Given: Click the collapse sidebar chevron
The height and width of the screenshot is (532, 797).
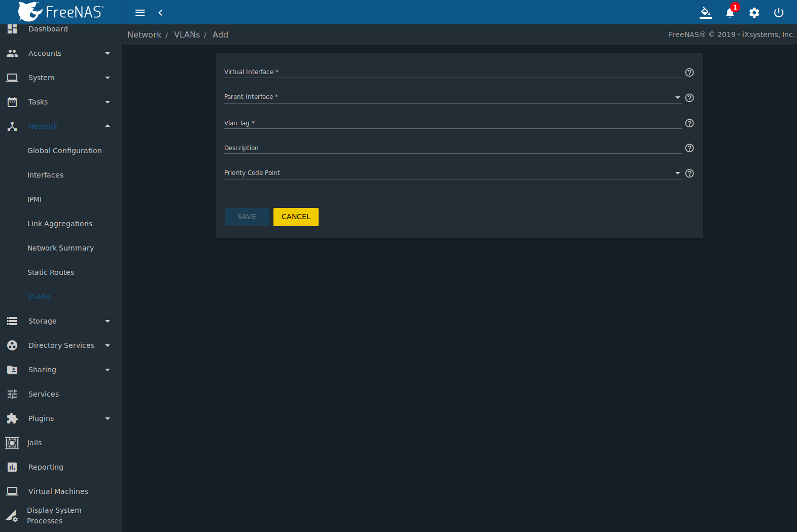Looking at the screenshot, I should coord(160,13).
